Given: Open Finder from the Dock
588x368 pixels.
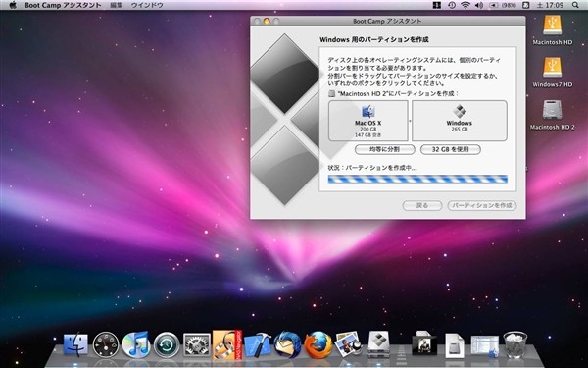Looking at the screenshot, I should [75, 344].
